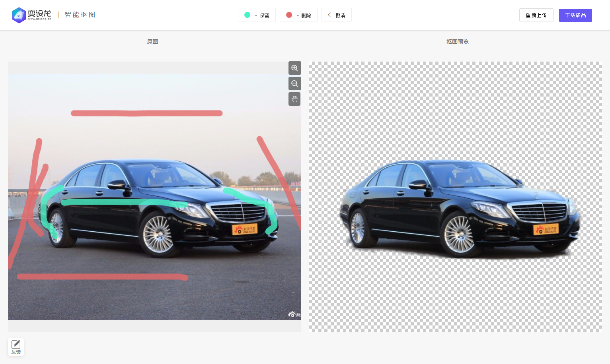This screenshot has width=610, height=364.
Task: Select the 保留 keep brush label
Action: (265, 15)
